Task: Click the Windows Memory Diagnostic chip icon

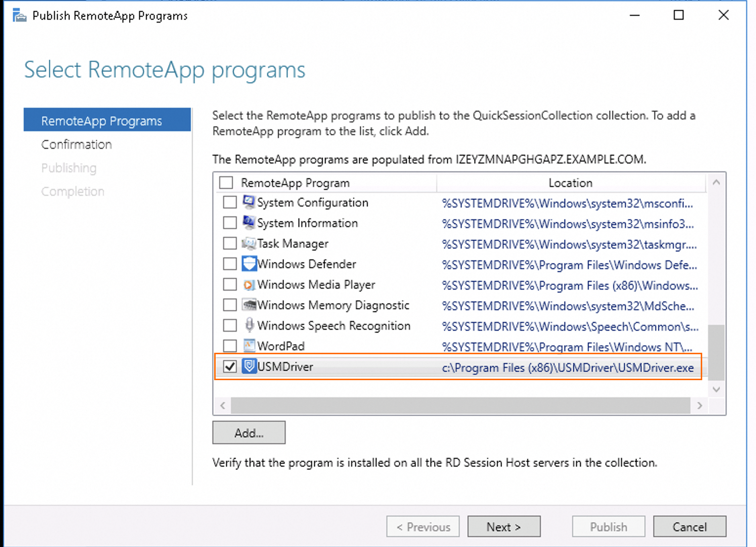Action: 249,305
